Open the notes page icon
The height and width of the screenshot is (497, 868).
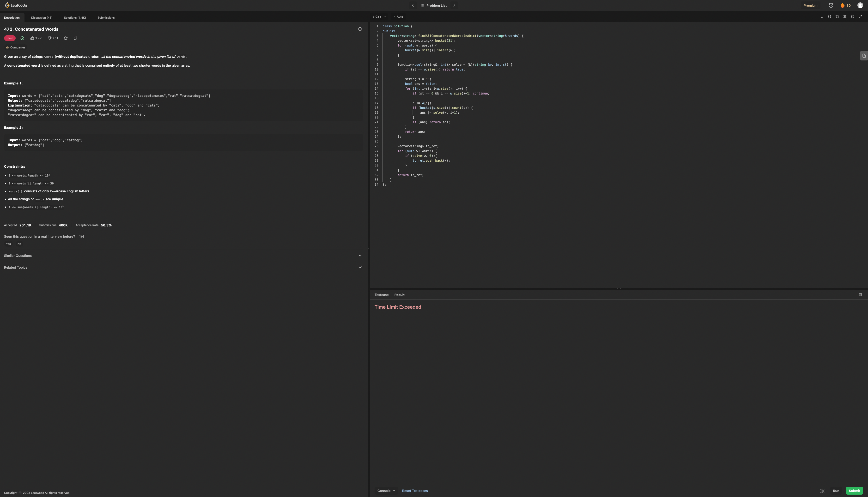[x=864, y=56]
